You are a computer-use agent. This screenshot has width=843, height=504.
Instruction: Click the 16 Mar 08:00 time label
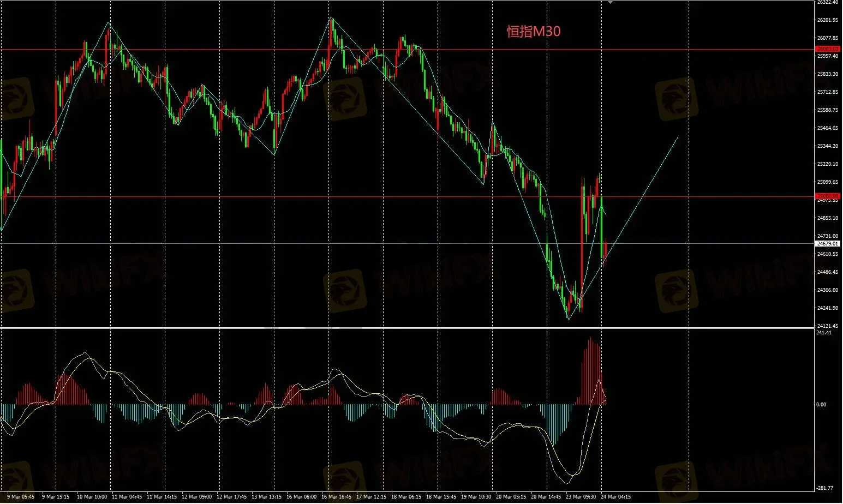click(x=301, y=497)
